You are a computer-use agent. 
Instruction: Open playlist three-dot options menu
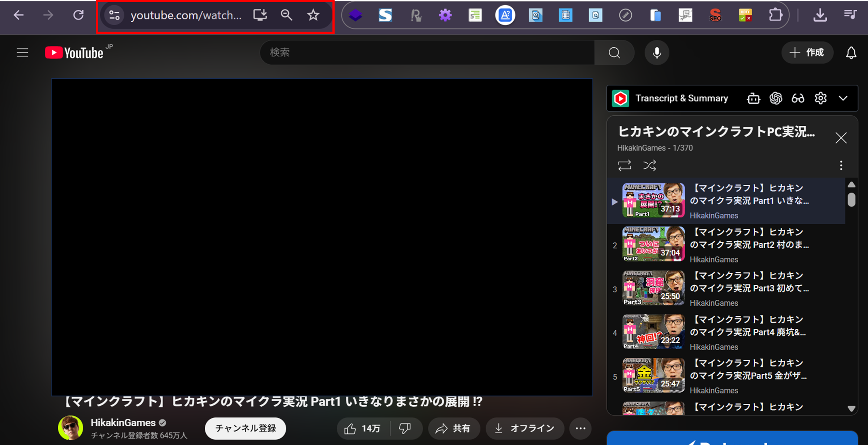click(841, 165)
